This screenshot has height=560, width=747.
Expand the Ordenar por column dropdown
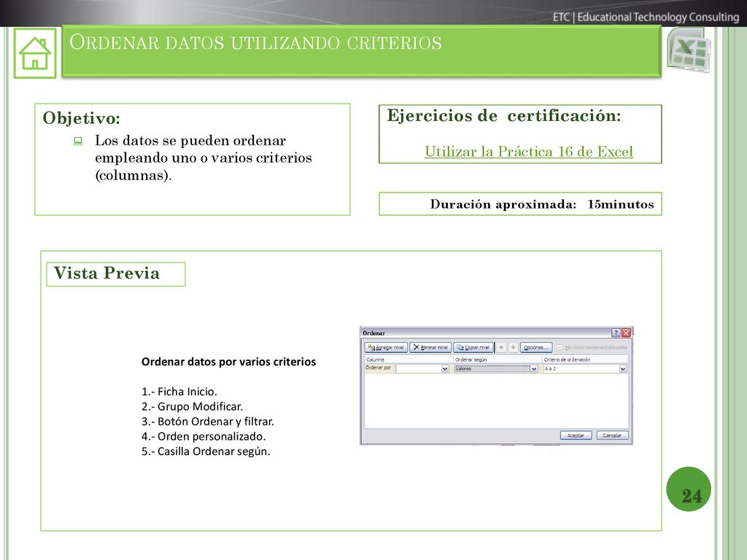click(x=445, y=369)
